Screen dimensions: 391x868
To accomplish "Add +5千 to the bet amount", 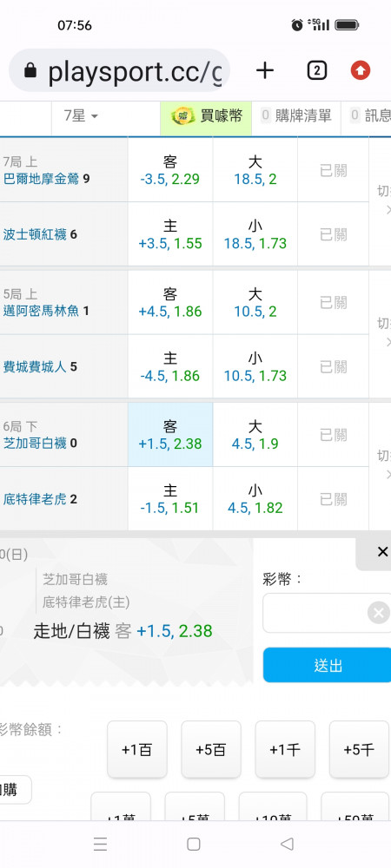I will click(x=359, y=750).
